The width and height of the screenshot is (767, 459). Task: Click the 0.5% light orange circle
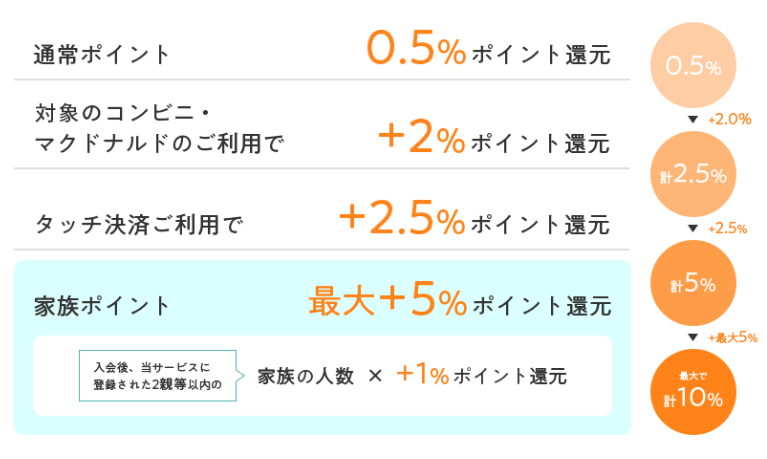click(x=693, y=65)
